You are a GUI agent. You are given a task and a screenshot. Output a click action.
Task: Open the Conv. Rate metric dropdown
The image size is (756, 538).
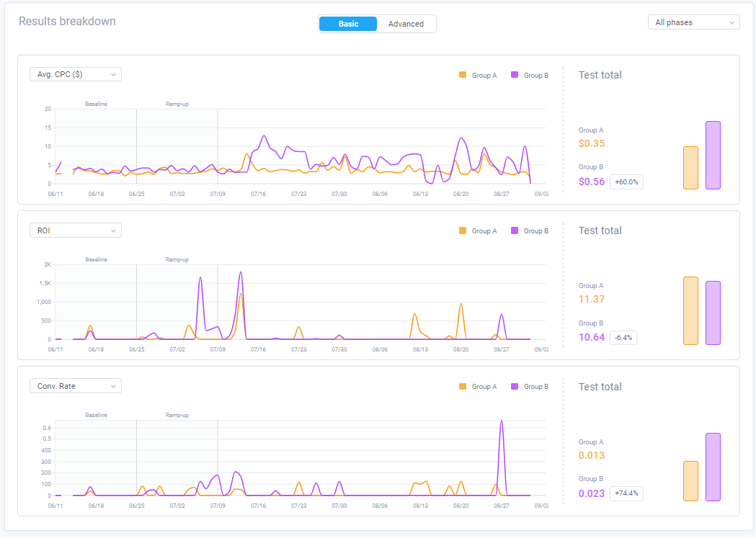tap(76, 386)
